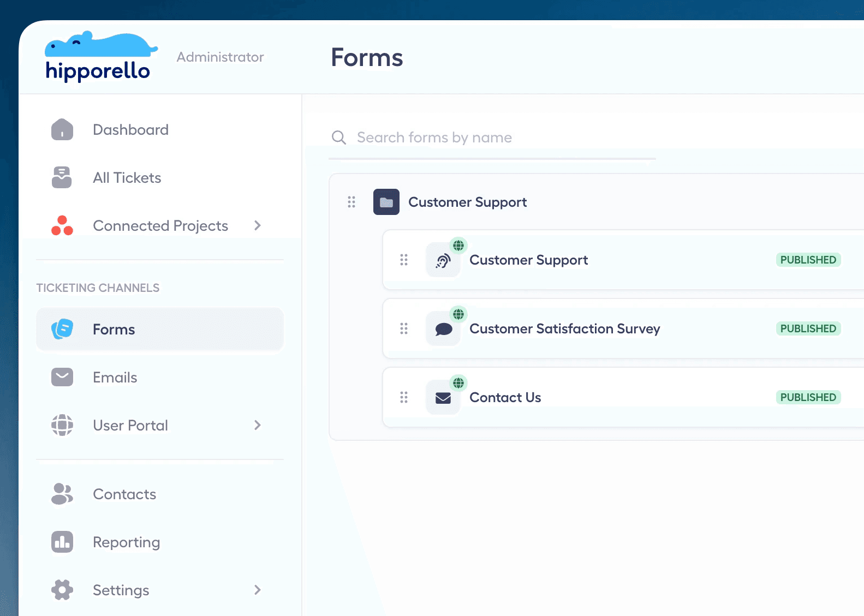This screenshot has height=616, width=864.
Task: Click the All Tickets inbox icon
Action: [x=62, y=177]
